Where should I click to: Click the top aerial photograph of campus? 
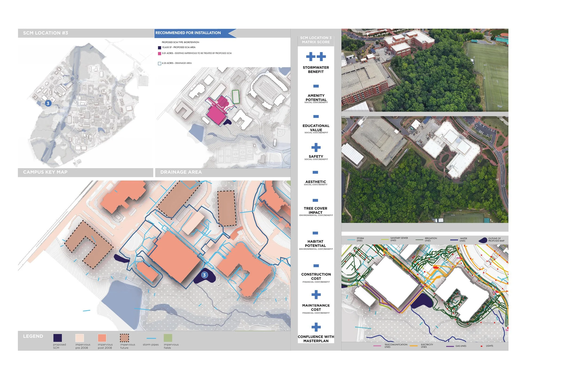[x=425, y=70]
